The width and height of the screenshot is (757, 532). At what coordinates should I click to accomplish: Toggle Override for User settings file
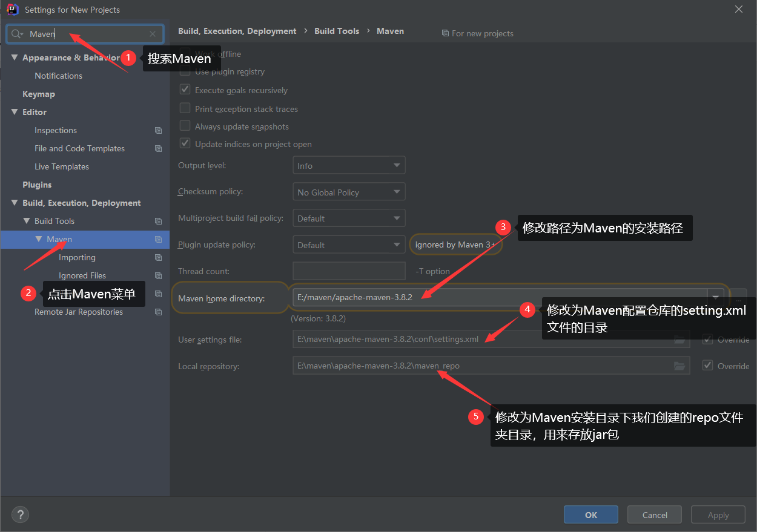(x=707, y=340)
